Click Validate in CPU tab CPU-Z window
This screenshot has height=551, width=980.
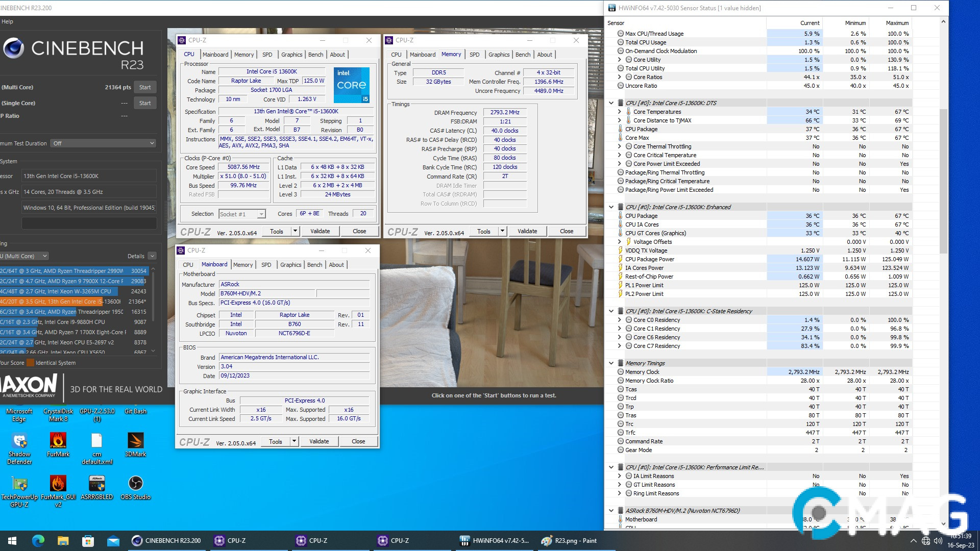click(x=320, y=231)
